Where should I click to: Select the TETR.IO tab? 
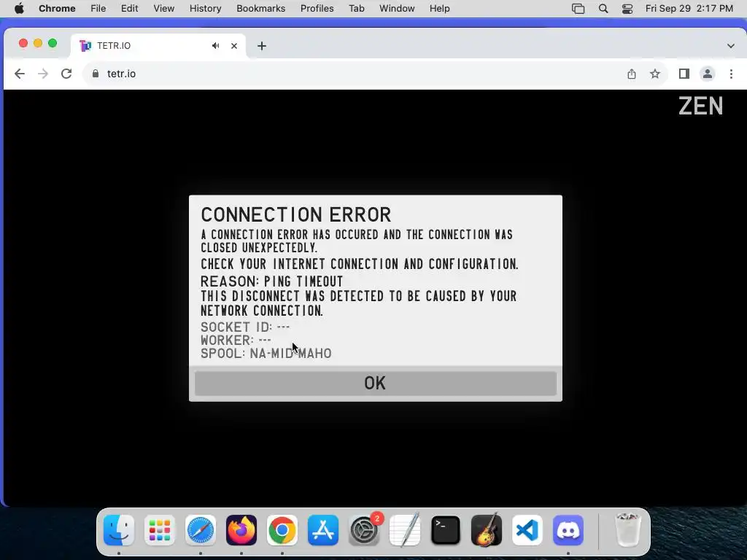158,46
